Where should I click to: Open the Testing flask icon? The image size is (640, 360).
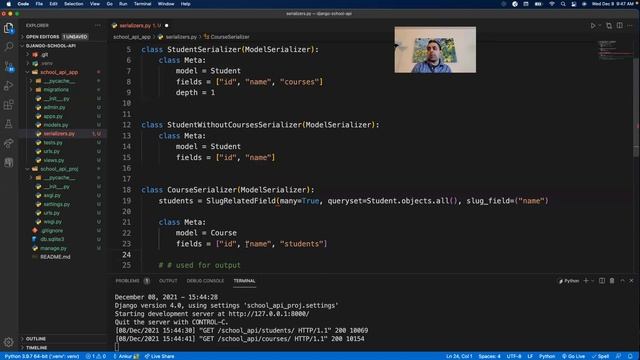pyautogui.click(x=9, y=124)
